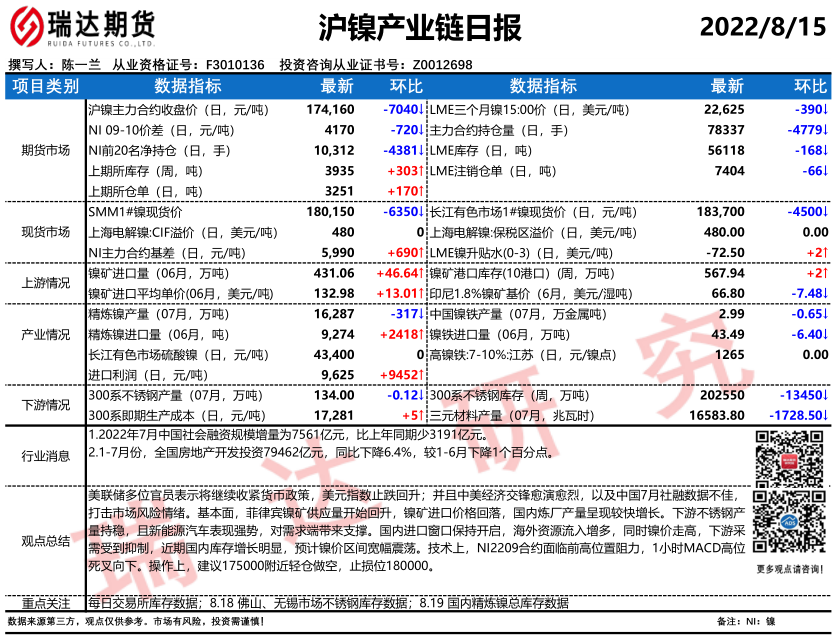Image resolution: width=836 pixels, height=639 pixels.
Task: Select the 现货市场 category cell
Action: click(x=45, y=233)
